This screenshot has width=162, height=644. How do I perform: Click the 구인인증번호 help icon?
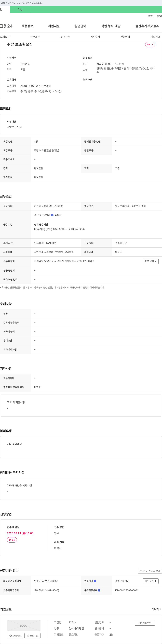[99, 590]
